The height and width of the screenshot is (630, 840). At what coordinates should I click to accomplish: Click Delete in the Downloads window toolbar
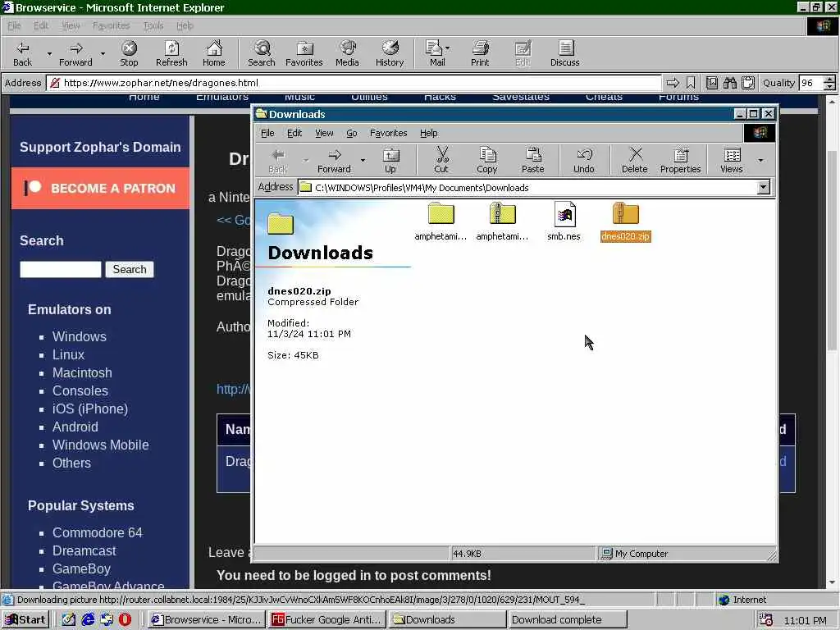click(x=635, y=160)
